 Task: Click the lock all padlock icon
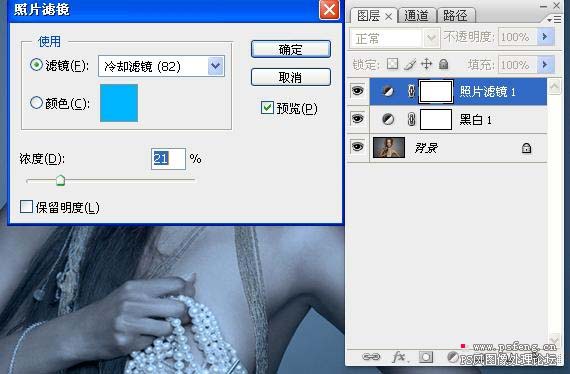[x=443, y=64]
